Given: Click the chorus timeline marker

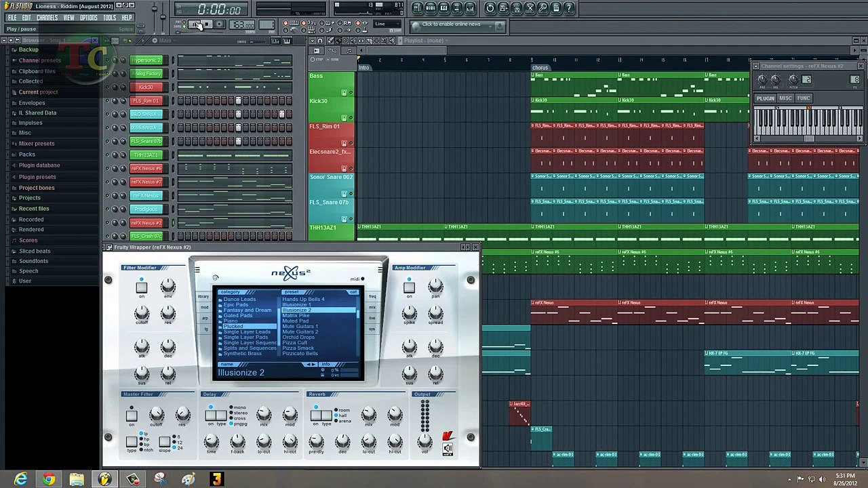Looking at the screenshot, I should point(540,68).
